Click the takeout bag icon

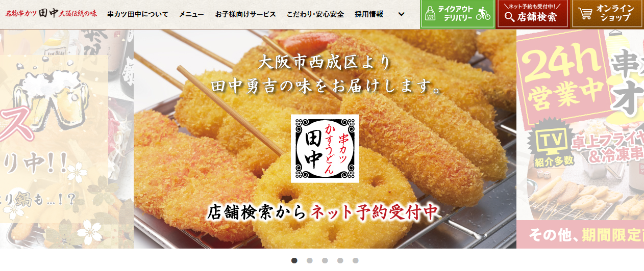pos(430,14)
